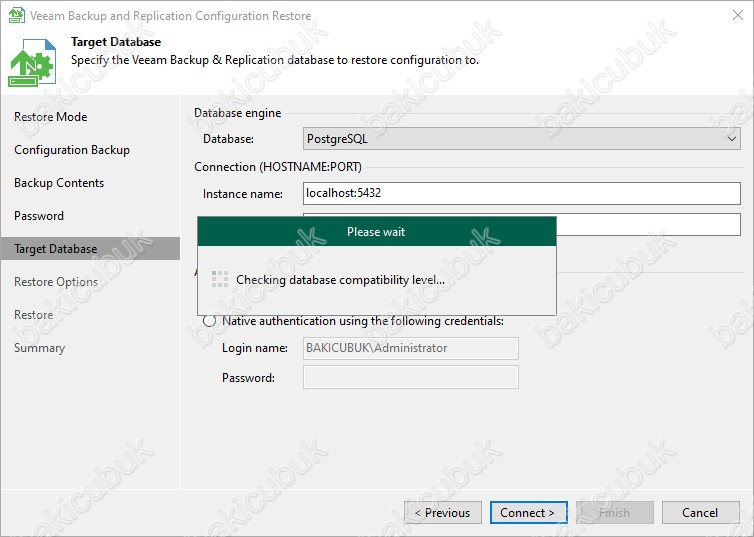This screenshot has width=754, height=537.
Task: Click the input field partly hidden by the dialog
Action: point(648,225)
